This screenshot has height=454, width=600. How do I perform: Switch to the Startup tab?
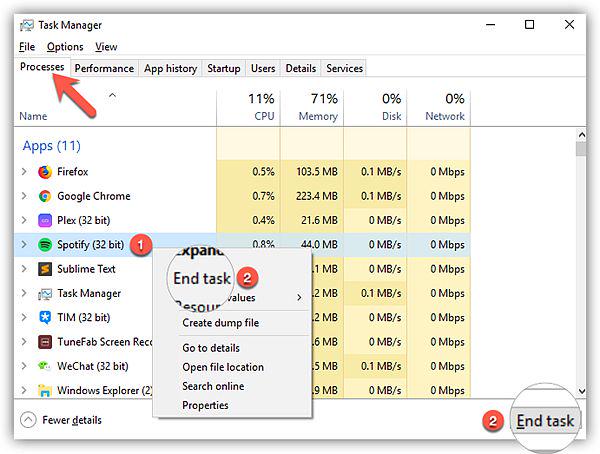point(224,69)
